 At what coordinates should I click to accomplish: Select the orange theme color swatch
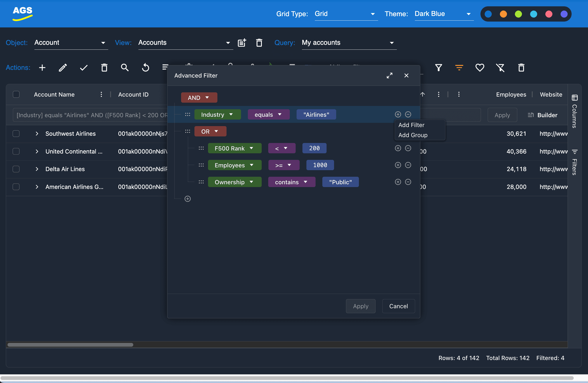click(503, 14)
